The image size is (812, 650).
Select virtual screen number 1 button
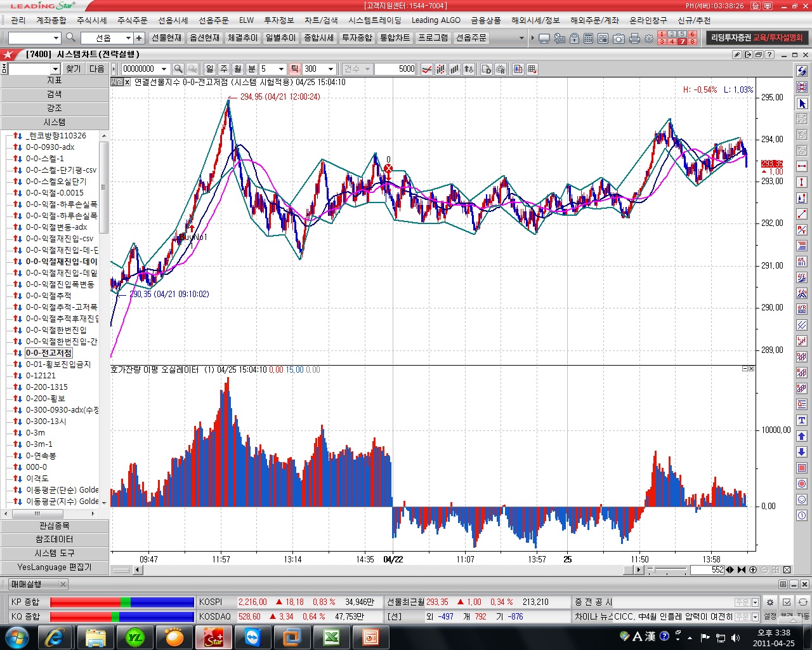(x=662, y=34)
